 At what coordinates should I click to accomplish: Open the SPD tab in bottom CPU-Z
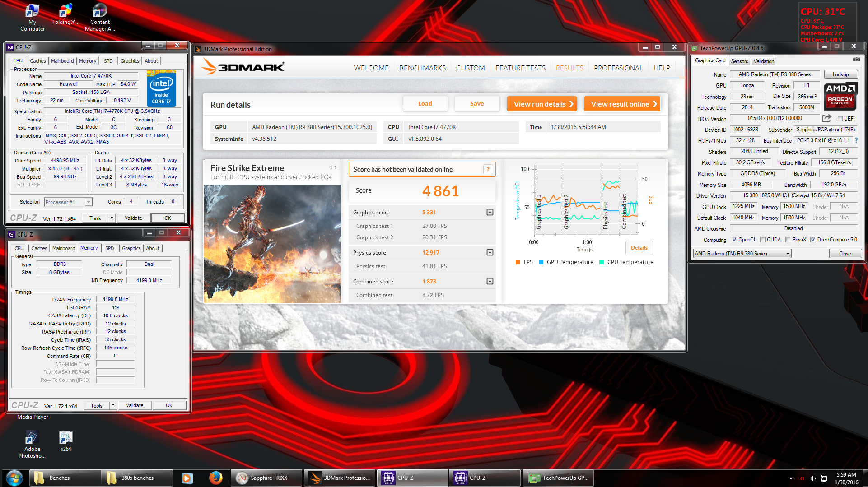[x=110, y=248]
